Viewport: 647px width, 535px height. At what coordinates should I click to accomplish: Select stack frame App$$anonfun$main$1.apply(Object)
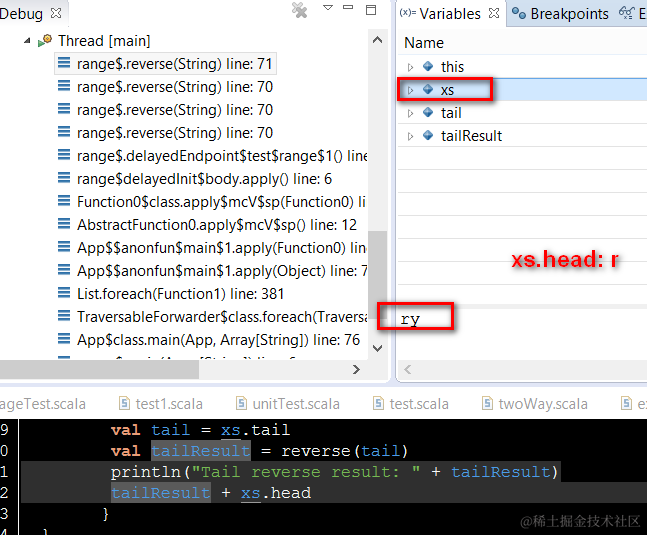[222, 271]
